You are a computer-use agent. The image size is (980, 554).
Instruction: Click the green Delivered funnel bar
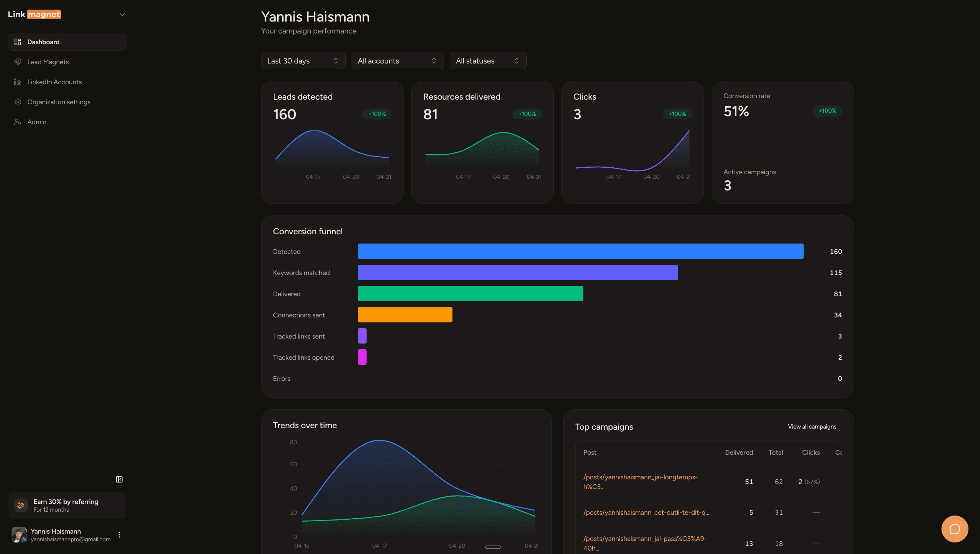[x=470, y=294]
